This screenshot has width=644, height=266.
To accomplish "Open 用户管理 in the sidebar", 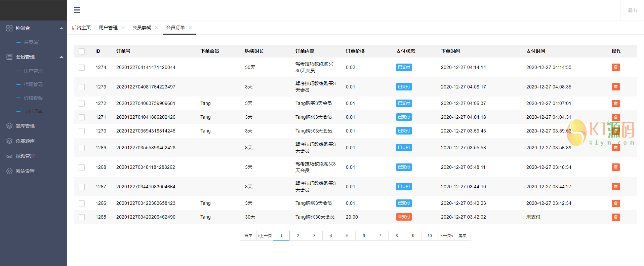I will [x=33, y=71].
